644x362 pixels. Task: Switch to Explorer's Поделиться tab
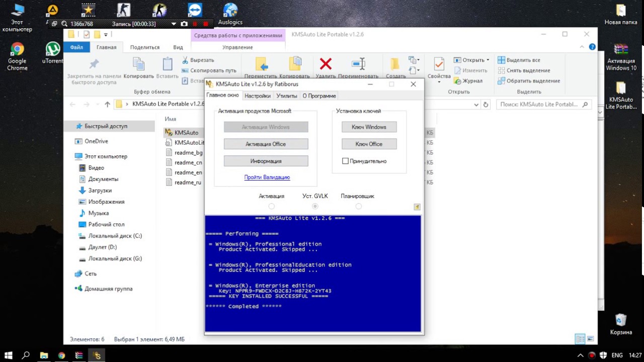coord(145,47)
